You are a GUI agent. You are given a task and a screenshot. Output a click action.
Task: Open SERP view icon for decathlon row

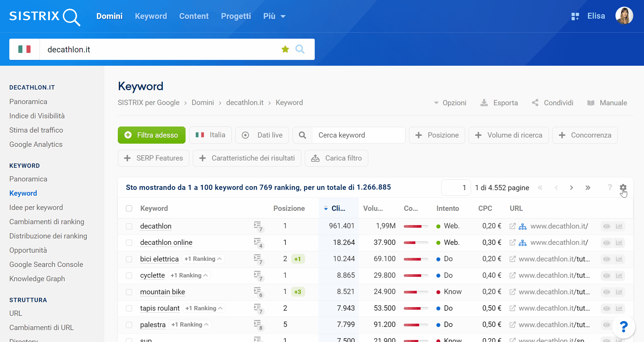[x=258, y=227]
